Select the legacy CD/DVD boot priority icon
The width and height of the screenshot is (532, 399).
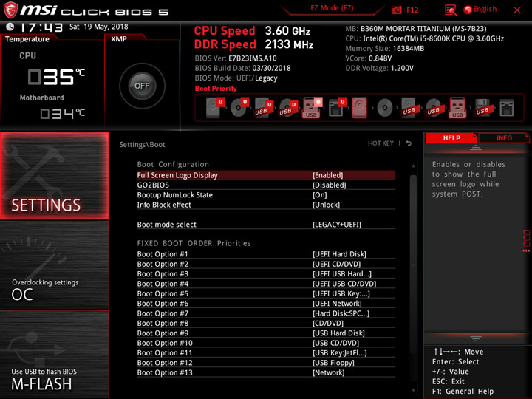point(384,108)
